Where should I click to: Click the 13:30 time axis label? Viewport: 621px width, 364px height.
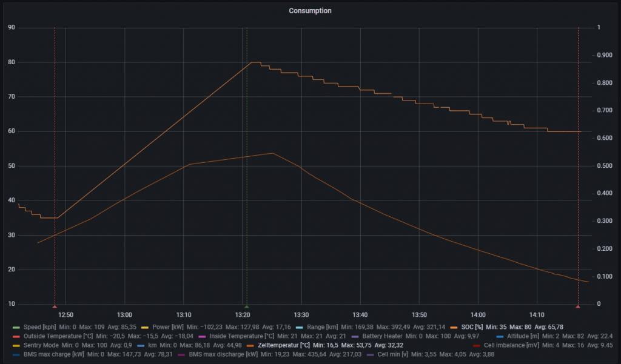pos(301,315)
